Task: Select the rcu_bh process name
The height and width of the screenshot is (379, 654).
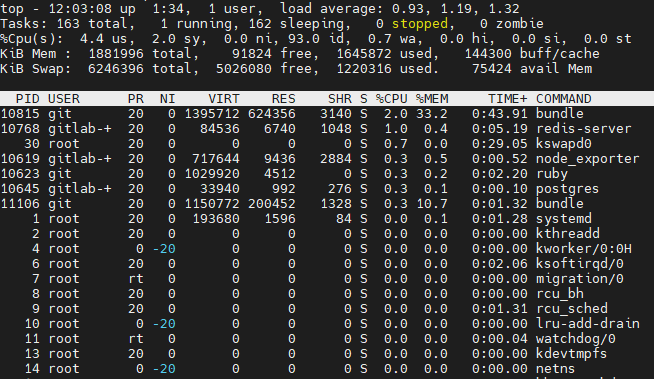Action: [x=560, y=294]
